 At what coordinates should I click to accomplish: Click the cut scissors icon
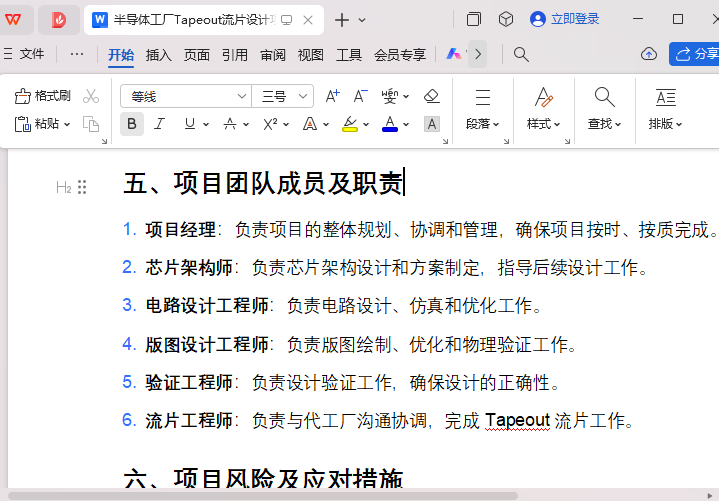pos(91,96)
